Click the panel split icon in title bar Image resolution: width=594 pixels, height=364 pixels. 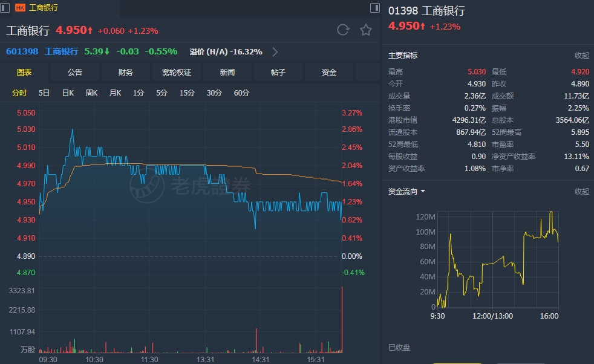coord(376,8)
